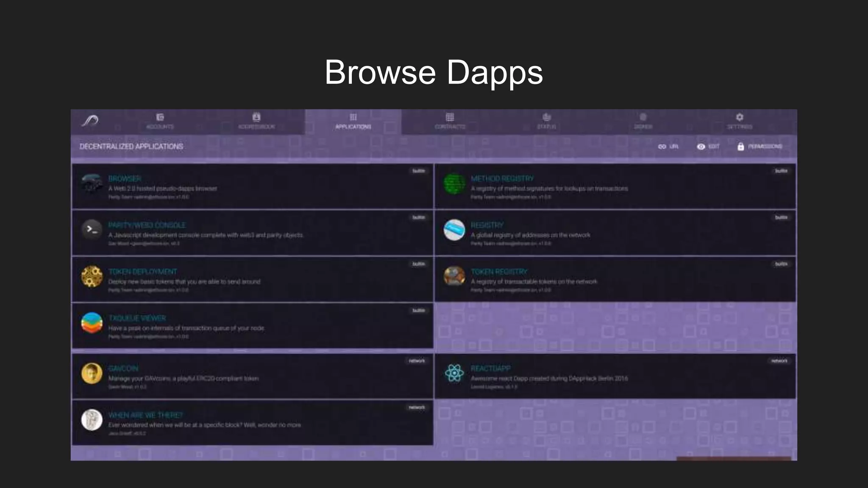Open the When Are We There? title link
The height and width of the screenshot is (488, 868).
tap(145, 415)
